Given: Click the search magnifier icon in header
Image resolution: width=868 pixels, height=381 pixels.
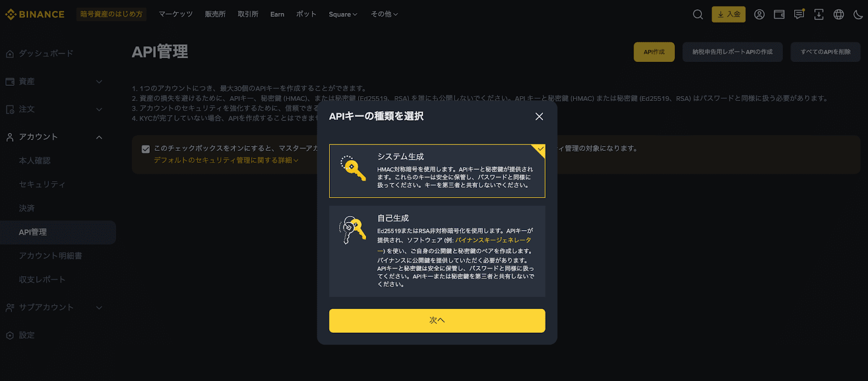Looking at the screenshot, I should (x=698, y=15).
